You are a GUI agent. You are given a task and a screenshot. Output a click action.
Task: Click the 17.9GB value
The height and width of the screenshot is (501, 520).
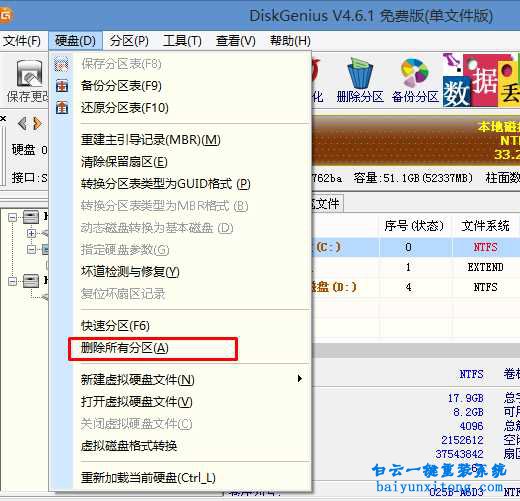tap(466, 398)
